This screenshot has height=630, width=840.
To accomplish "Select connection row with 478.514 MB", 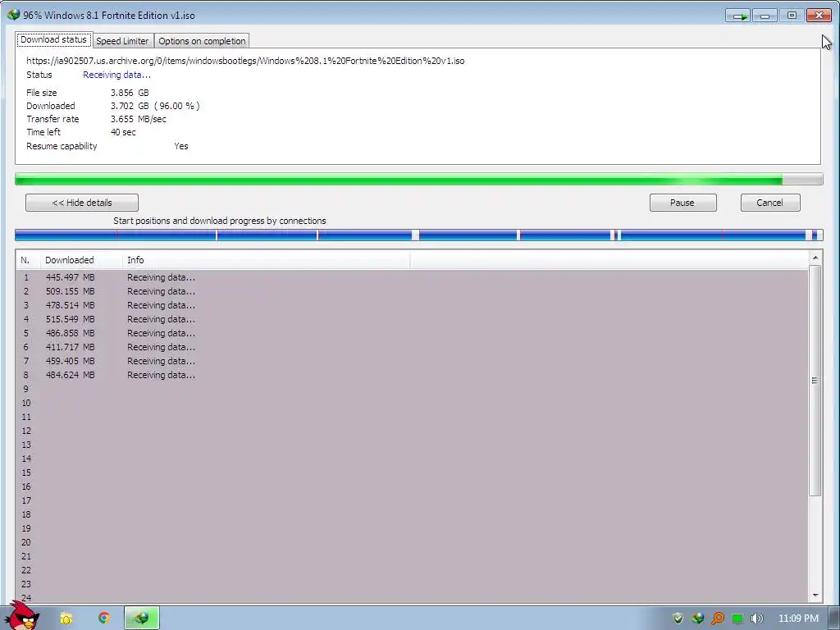I will (412, 305).
